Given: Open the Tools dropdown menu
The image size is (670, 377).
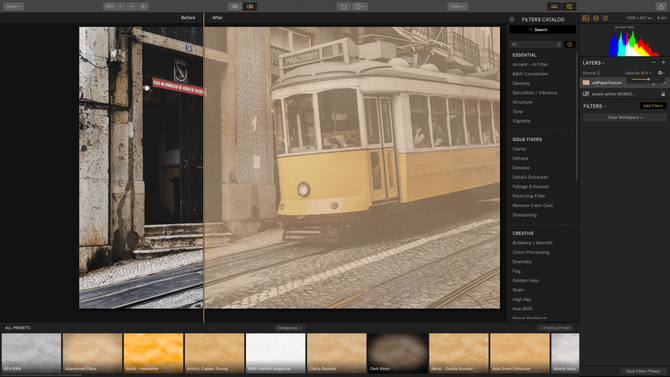Looking at the screenshot, I should pyautogui.click(x=457, y=6).
